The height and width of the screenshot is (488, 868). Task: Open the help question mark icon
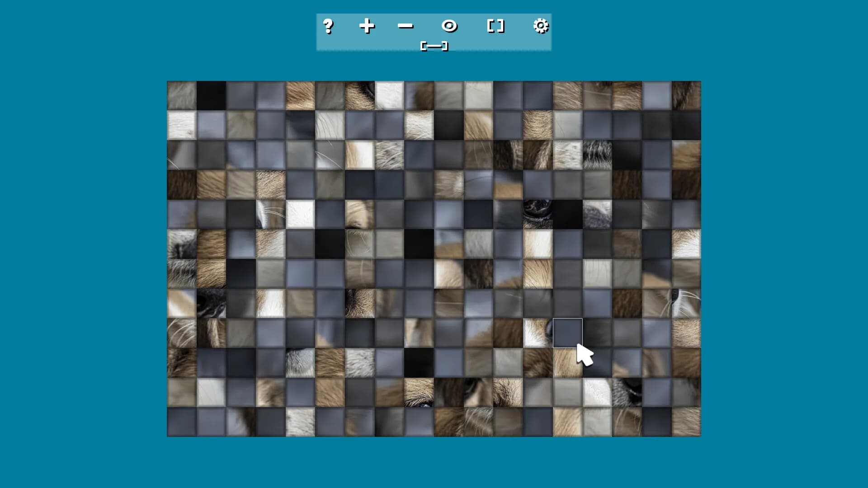[329, 26]
